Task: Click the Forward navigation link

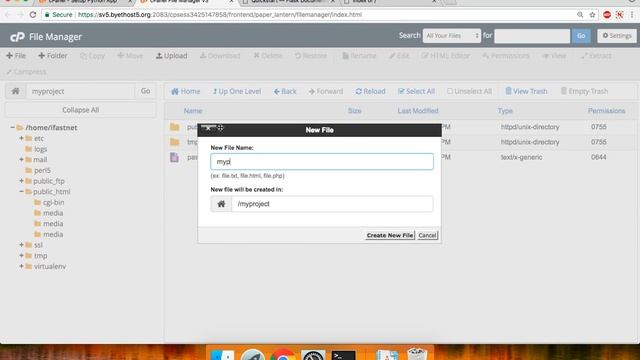Action: pyautogui.click(x=326, y=91)
